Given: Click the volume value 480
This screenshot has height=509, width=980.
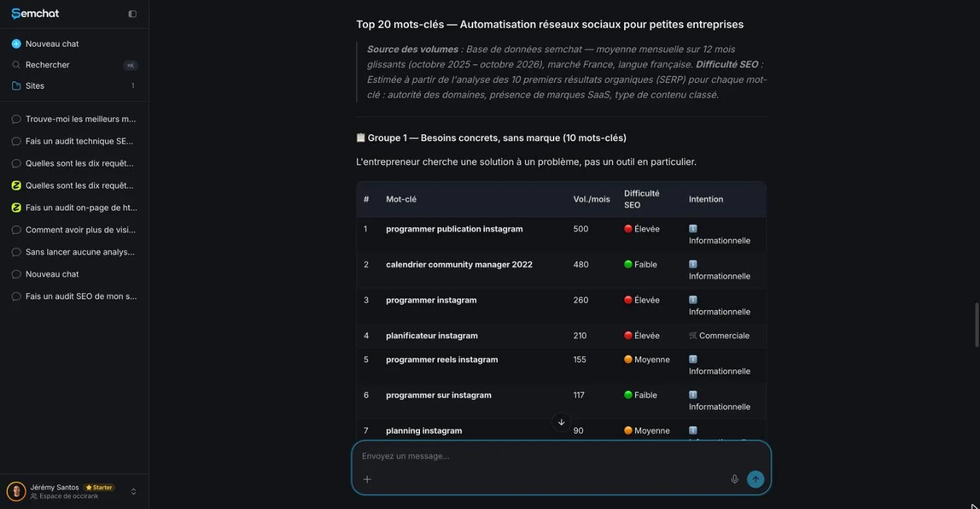Looking at the screenshot, I should (x=581, y=265).
